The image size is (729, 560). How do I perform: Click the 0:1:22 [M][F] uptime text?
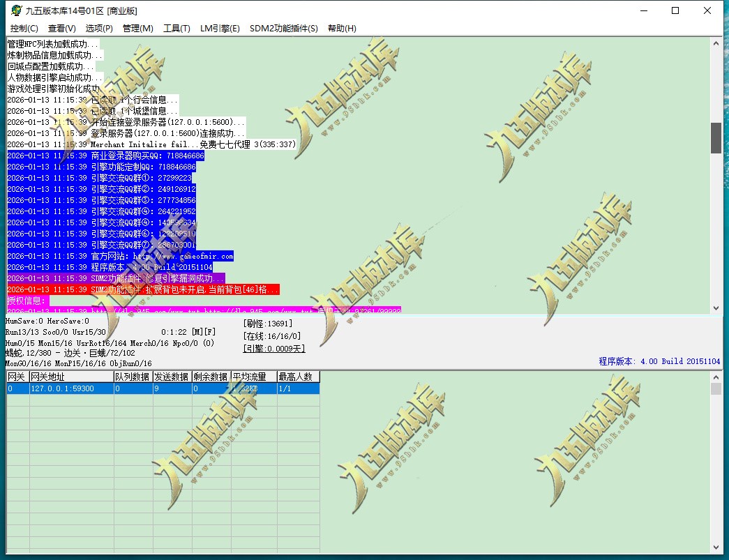188,332
